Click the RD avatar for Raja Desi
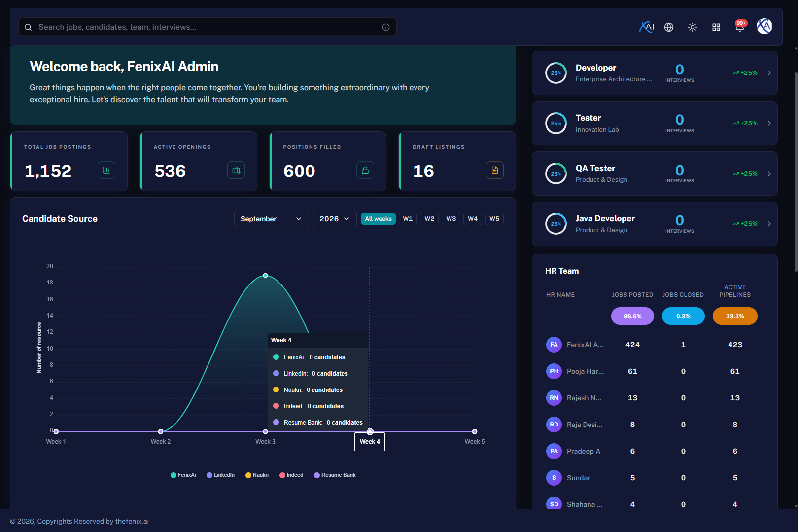Screen dimensions: 798x532 554,425
